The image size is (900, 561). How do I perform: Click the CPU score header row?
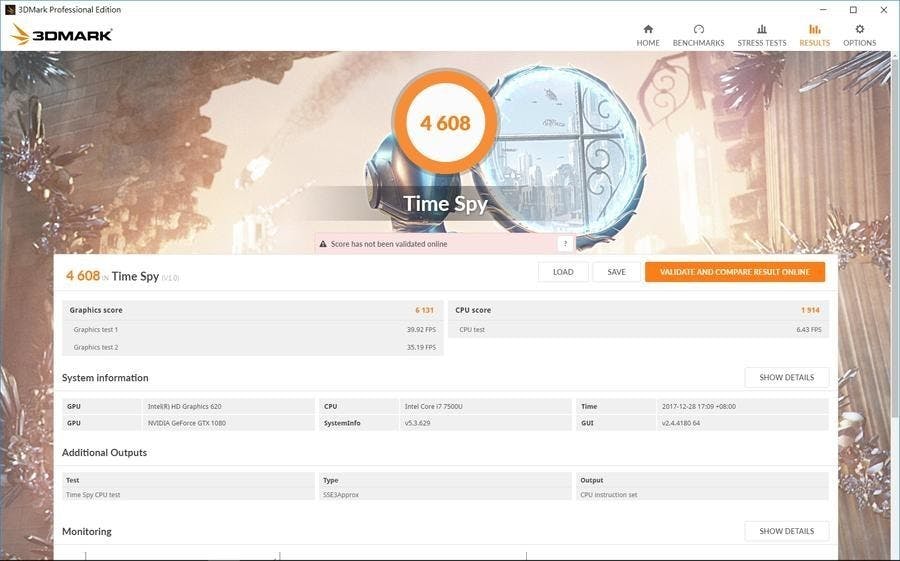638,310
